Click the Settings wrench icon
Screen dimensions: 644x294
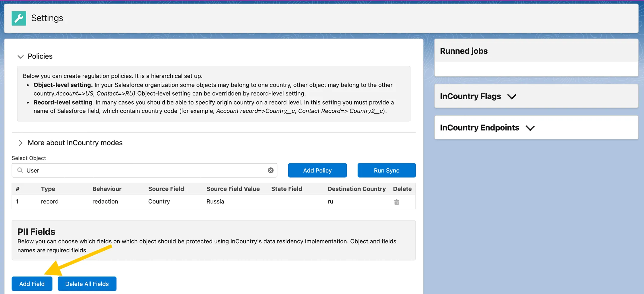pyautogui.click(x=19, y=18)
